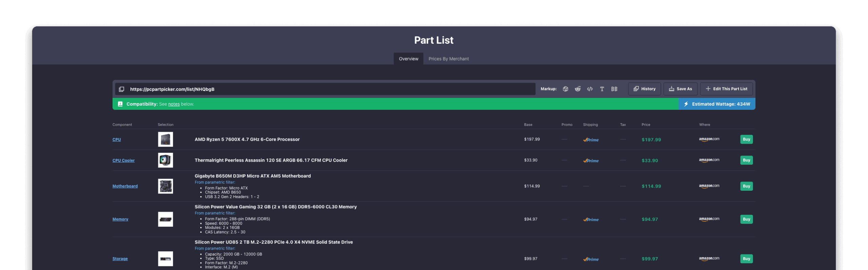
Task: Buy the Thermalright CPU cooler
Action: [746, 160]
